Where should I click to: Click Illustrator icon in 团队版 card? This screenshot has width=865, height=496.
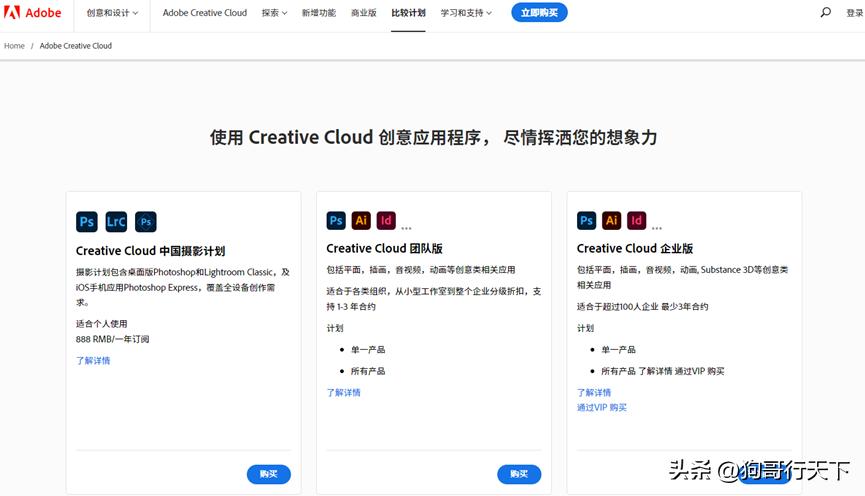pyautogui.click(x=361, y=221)
